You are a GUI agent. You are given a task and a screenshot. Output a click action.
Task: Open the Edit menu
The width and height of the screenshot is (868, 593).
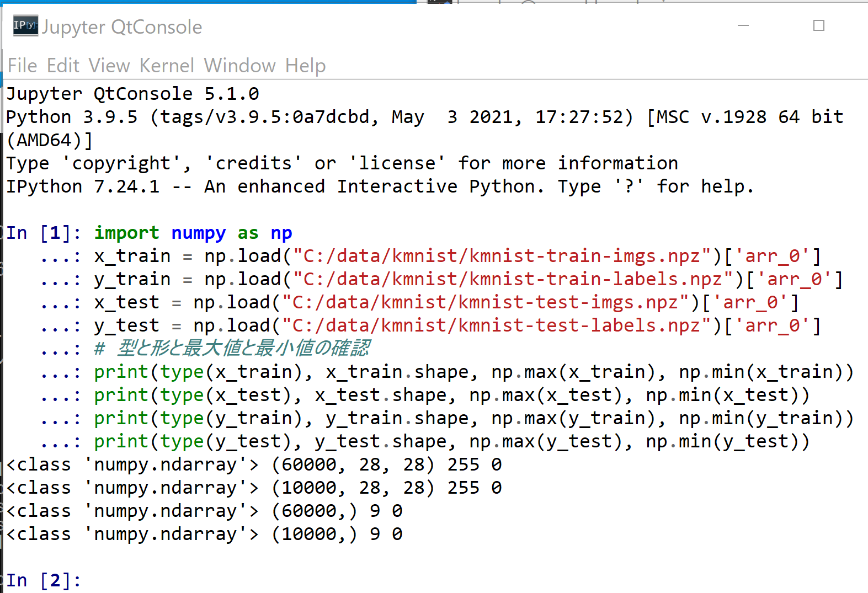[x=63, y=66]
